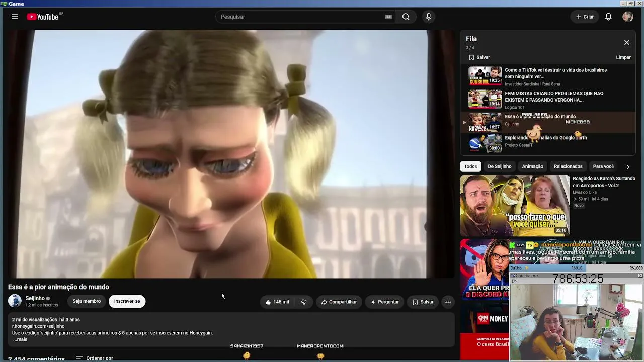Open the Seijinho channel name link

(35, 298)
